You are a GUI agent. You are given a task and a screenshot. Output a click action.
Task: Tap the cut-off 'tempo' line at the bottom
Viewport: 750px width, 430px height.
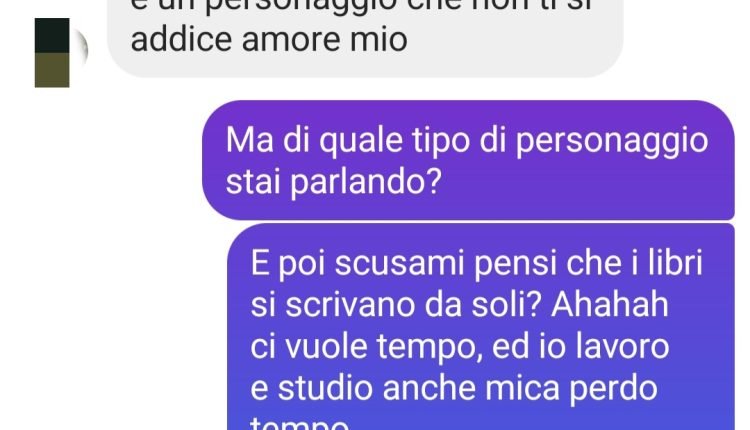coord(299,423)
